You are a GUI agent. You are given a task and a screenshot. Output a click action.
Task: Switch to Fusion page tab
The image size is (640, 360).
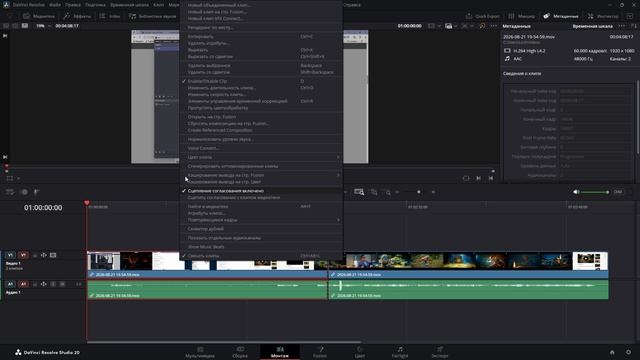[320, 352]
